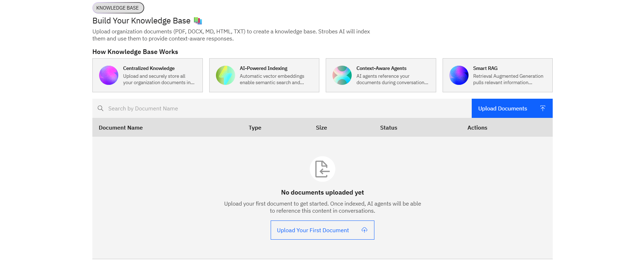Click the KNOWLEDGE BASE badge
Screen dimensions: 644x278
point(118,8)
